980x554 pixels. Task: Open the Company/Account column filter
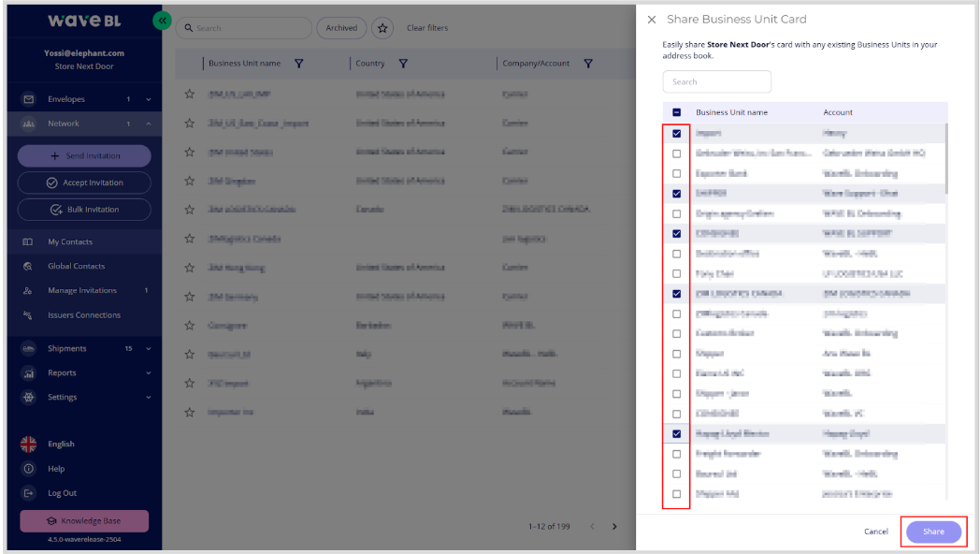click(588, 63)
